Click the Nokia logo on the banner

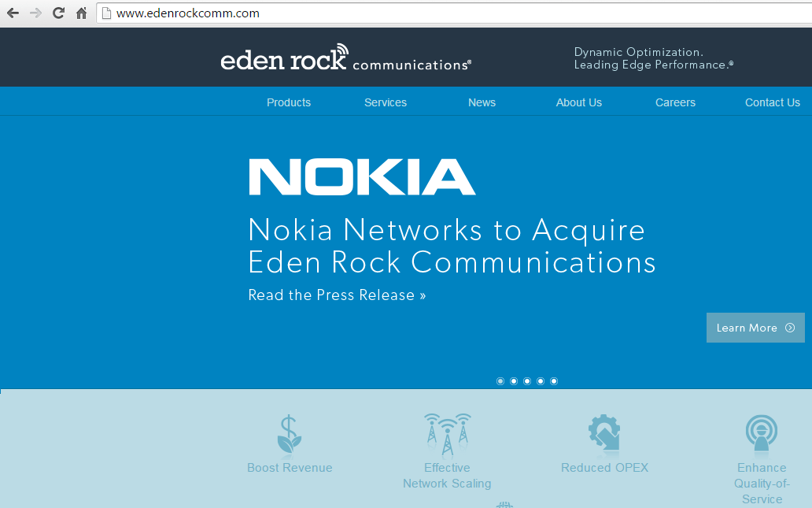click(361, 176)
